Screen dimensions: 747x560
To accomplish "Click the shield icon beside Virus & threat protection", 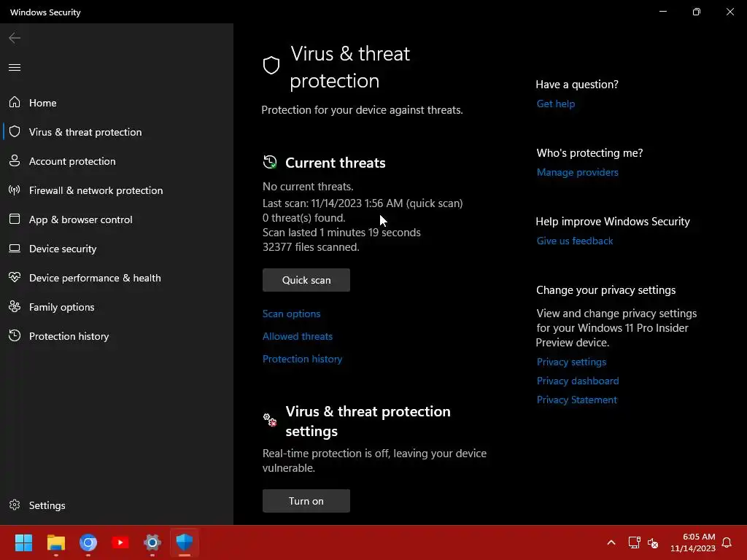I will click(15, 131).
